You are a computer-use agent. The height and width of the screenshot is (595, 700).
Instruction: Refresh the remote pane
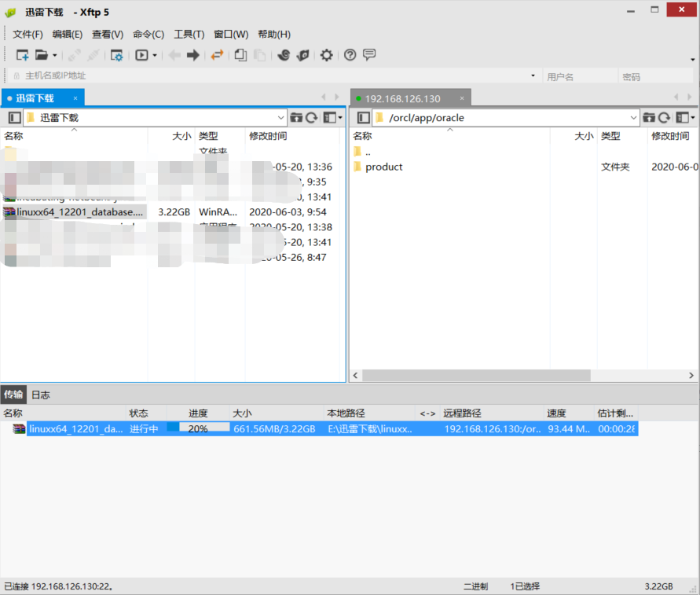[x=665, y=118]
